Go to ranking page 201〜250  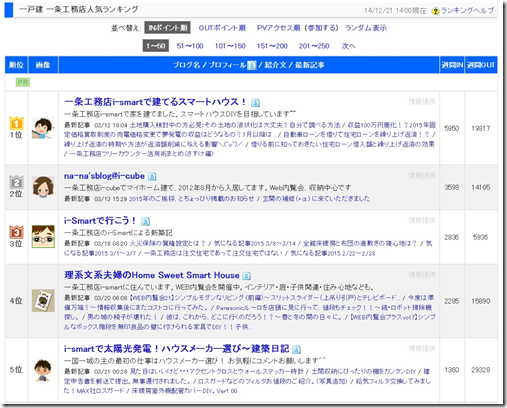314,46
